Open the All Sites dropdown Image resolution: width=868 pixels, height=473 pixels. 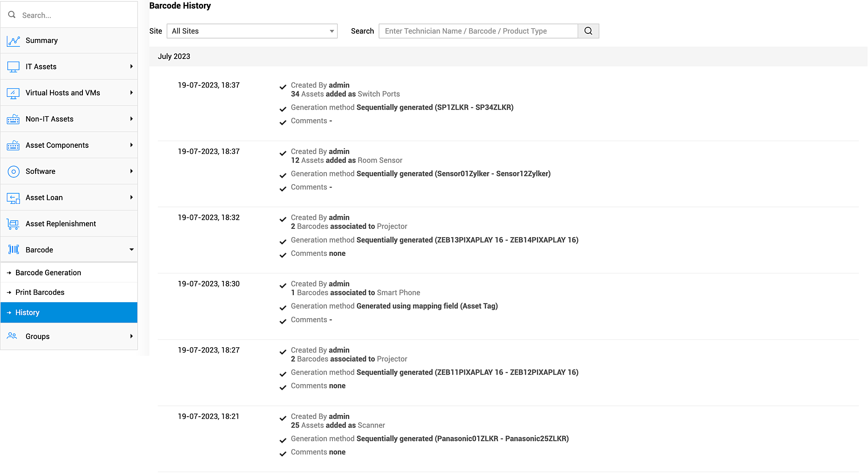click(x=252, y=31)
